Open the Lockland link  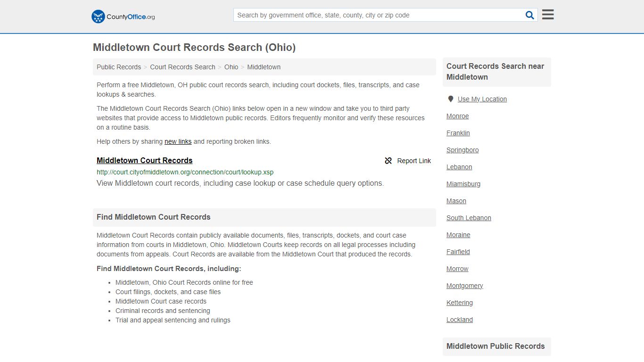459,320
